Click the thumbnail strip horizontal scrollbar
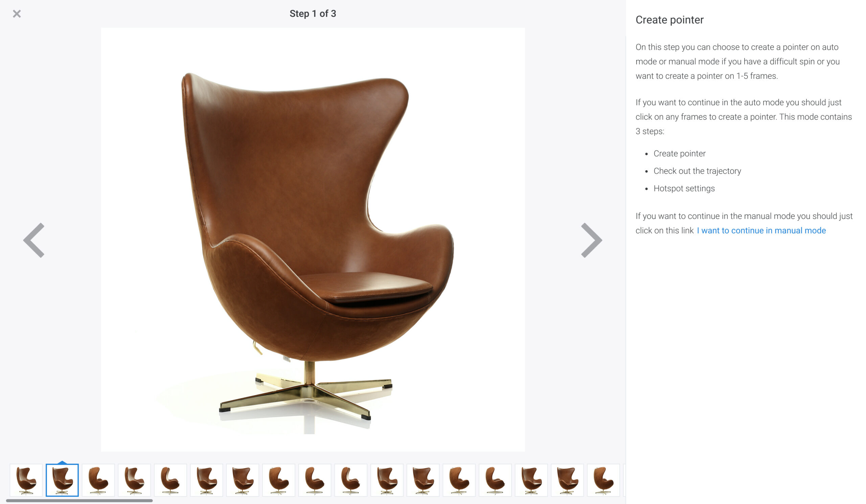The width and height of the screenshot is (866, 504). [x=79, y=501]
